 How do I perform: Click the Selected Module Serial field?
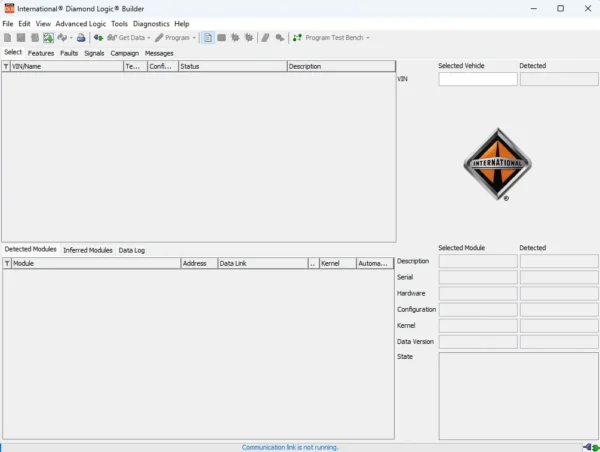point(478,277)
